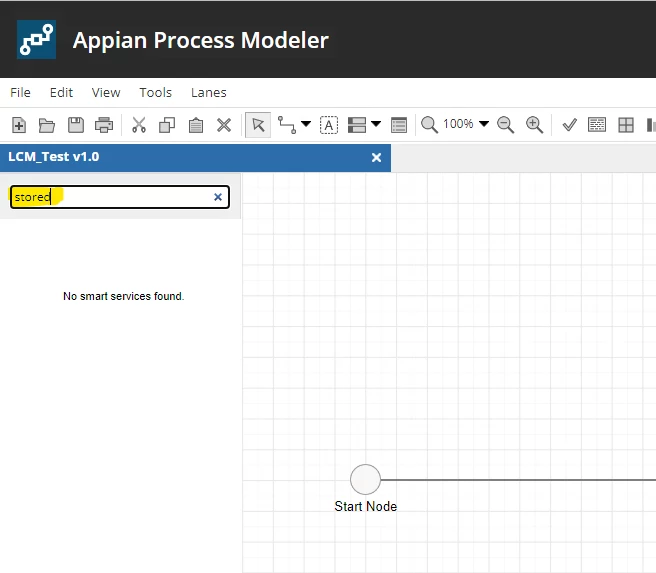Screen dimensions: 656x573
Task: Click the 'No smart services found.' message
Action: pyautogui.click(x=123, y=296)
